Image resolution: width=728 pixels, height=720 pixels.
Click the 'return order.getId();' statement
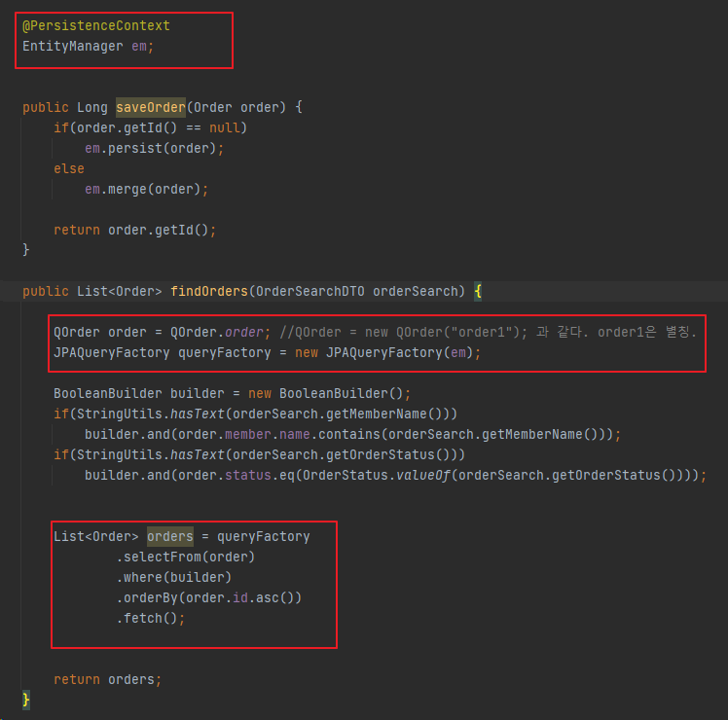pyautogui.click(x=134, y=231)
